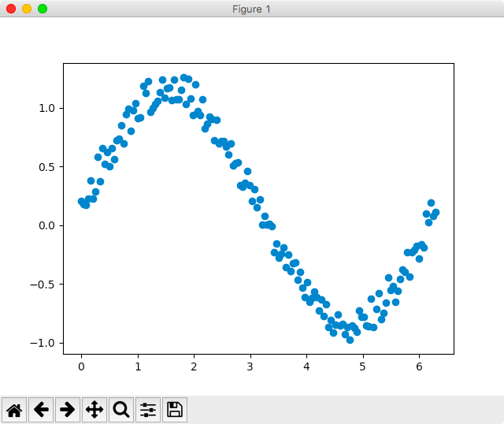
Task: Minimize the Figure 1 window
Action: pyautogui.click(x=27, y=9)
